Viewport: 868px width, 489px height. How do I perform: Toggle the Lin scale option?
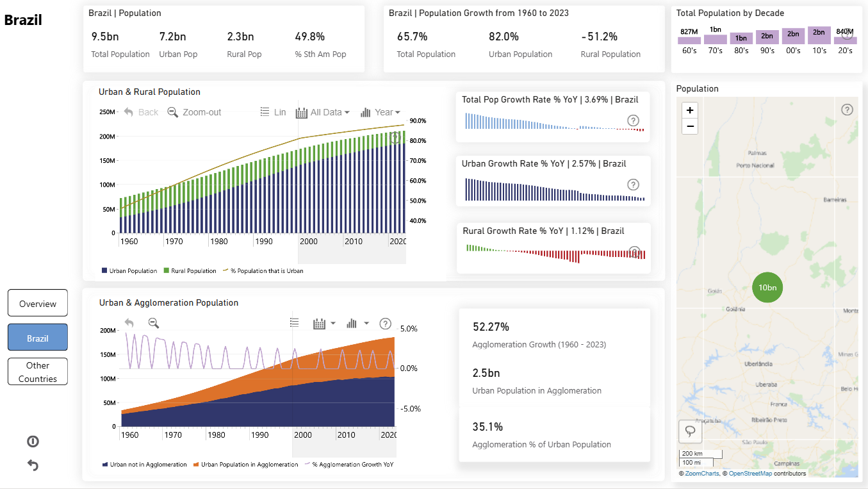273,112
